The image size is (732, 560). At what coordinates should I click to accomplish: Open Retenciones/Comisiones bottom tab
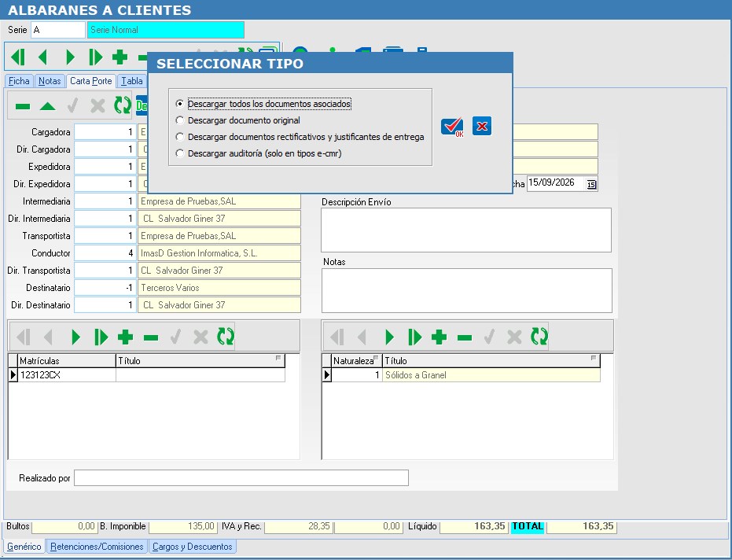coord(97,547)
